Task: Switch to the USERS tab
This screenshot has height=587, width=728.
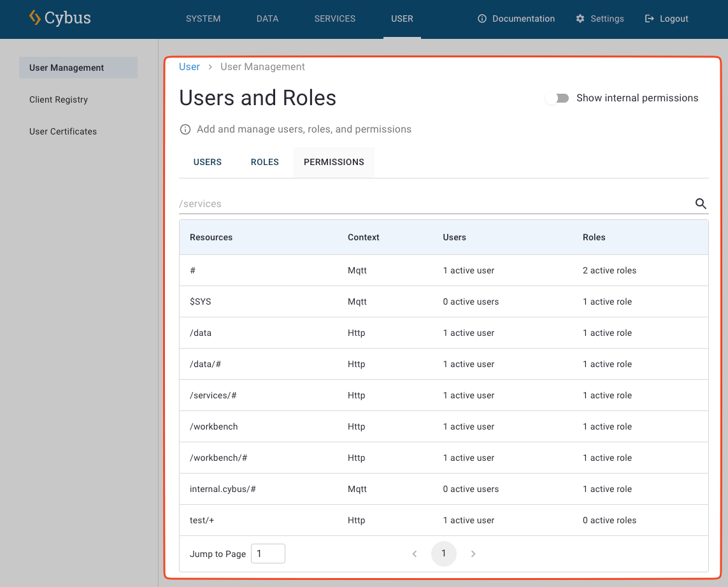Action: click(207, 162)
